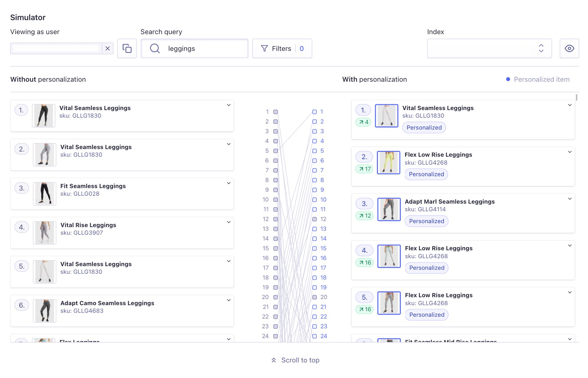Click up-4 rank change badge

(363, 122)
